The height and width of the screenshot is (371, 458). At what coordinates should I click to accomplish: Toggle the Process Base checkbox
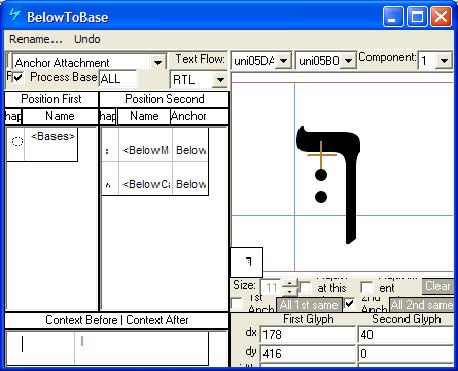18,77
